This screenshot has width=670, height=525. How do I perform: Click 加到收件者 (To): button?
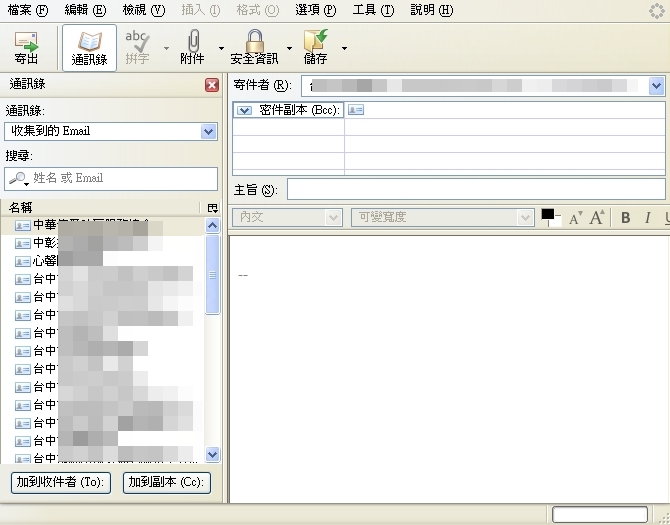pos(61,483)
